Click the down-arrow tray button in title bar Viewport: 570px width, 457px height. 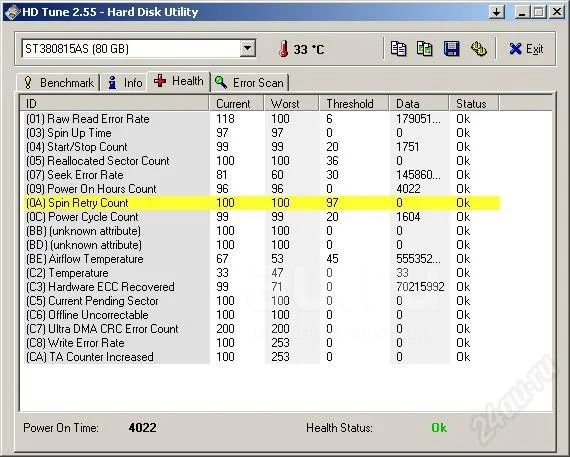click(x=497, y=12)
